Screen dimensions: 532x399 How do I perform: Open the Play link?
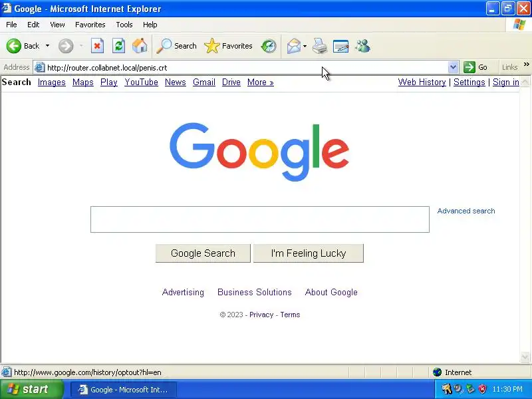(x=109, y=82)
